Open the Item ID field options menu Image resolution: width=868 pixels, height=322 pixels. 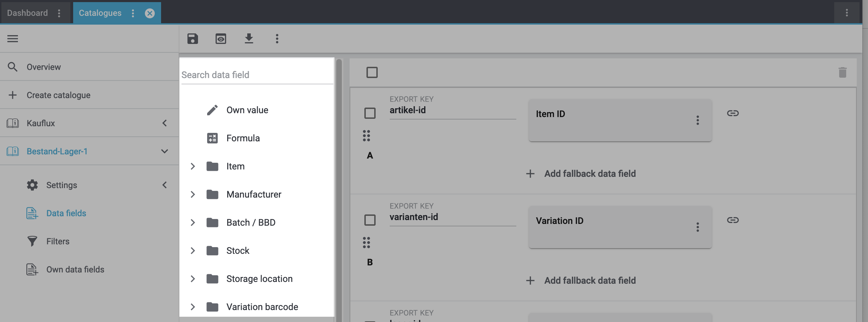pyautogui.click(x=697, y=120)
